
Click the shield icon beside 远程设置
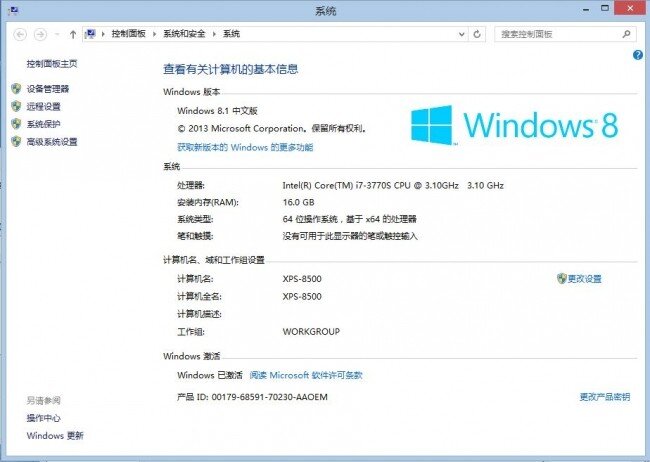pyautogui.click(x=16, y=106)
